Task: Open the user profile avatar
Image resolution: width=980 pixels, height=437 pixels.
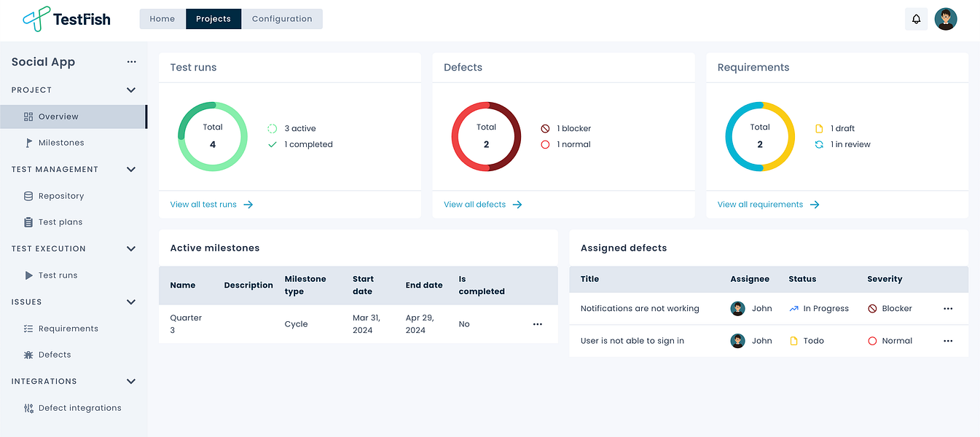Action: 946,19
